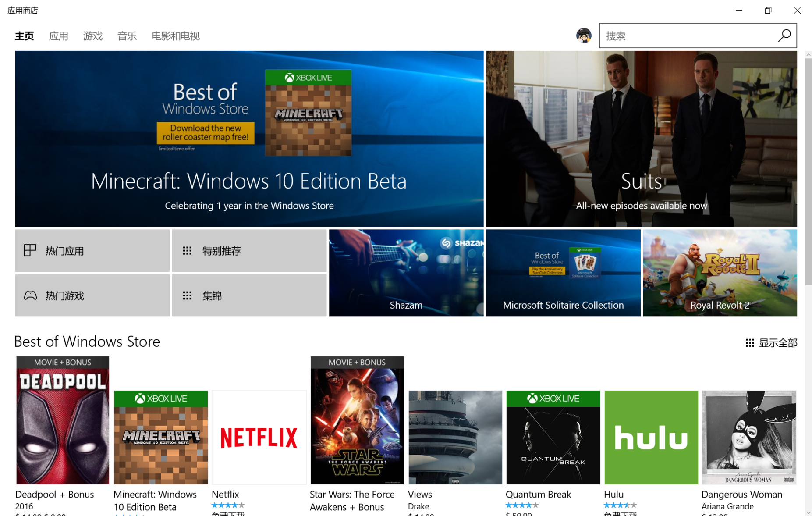The height and width of the screenshot is (516, 812).
Task: Open the Minecraft Windows 10 Edition banner
Action: click(249, 139)
